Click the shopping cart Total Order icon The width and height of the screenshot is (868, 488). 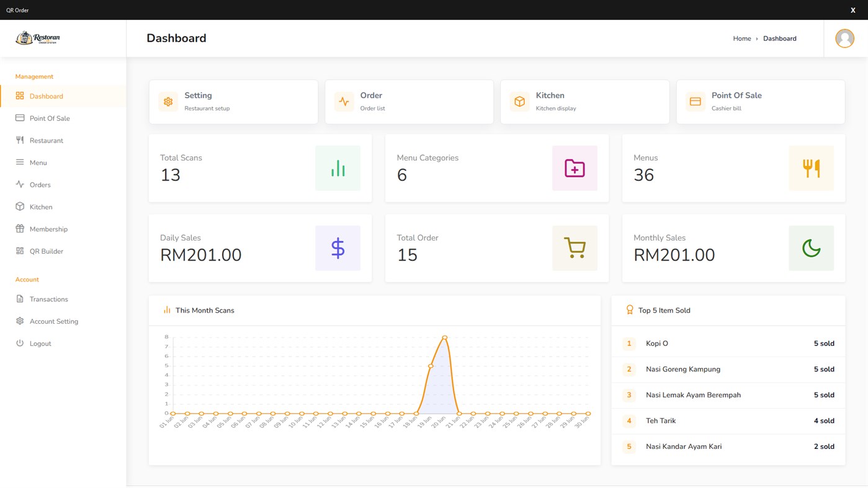point(575,248)
